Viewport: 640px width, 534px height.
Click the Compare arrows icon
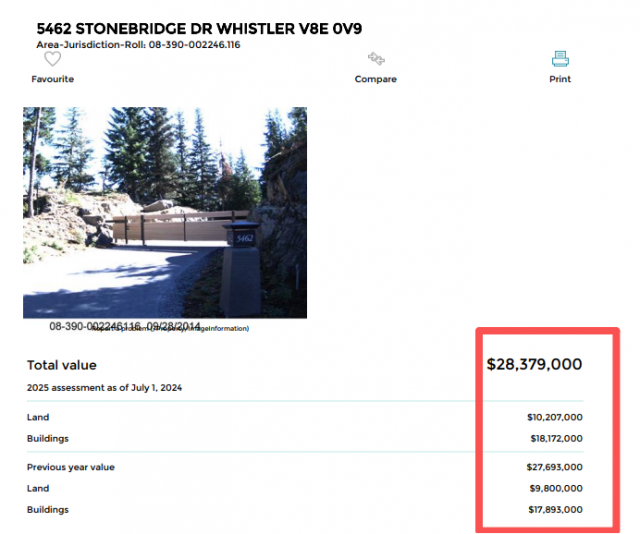pos(376,59)
